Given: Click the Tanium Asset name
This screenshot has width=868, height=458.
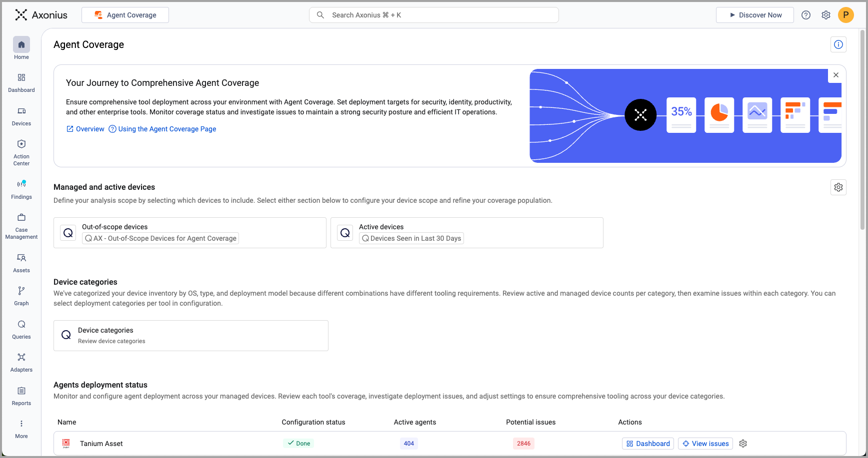Looking at the screenshot, I should pyautogui.click(x=101, y=444).
